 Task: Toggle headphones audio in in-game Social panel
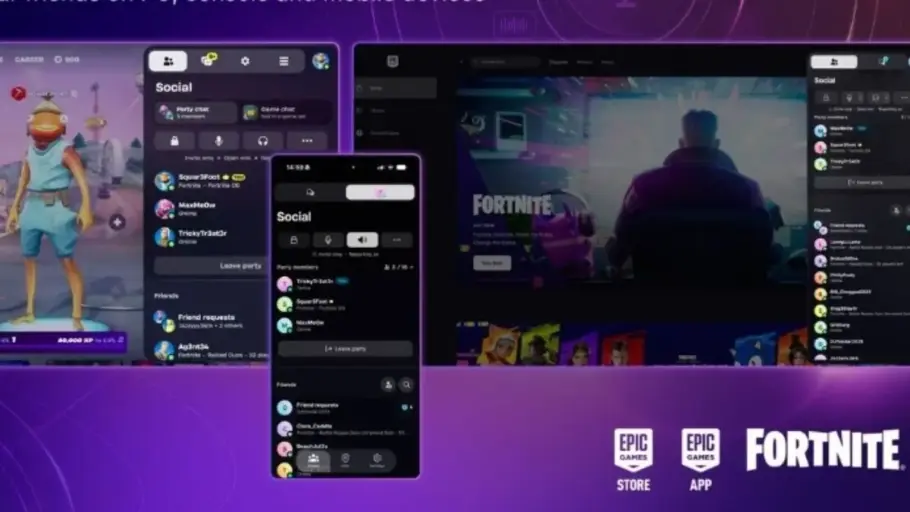(262, 140)
